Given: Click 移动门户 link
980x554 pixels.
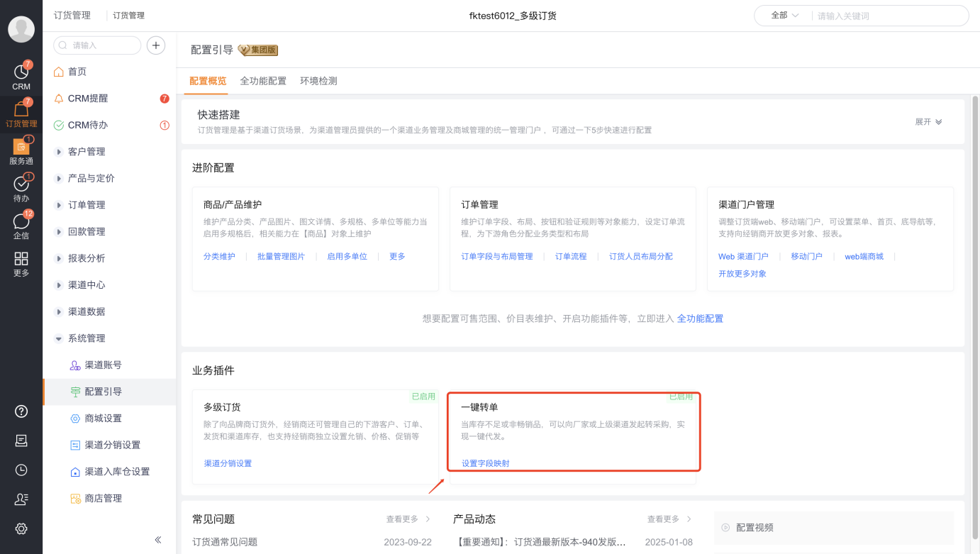Looking at the screenshot, I should pos(806,257).
